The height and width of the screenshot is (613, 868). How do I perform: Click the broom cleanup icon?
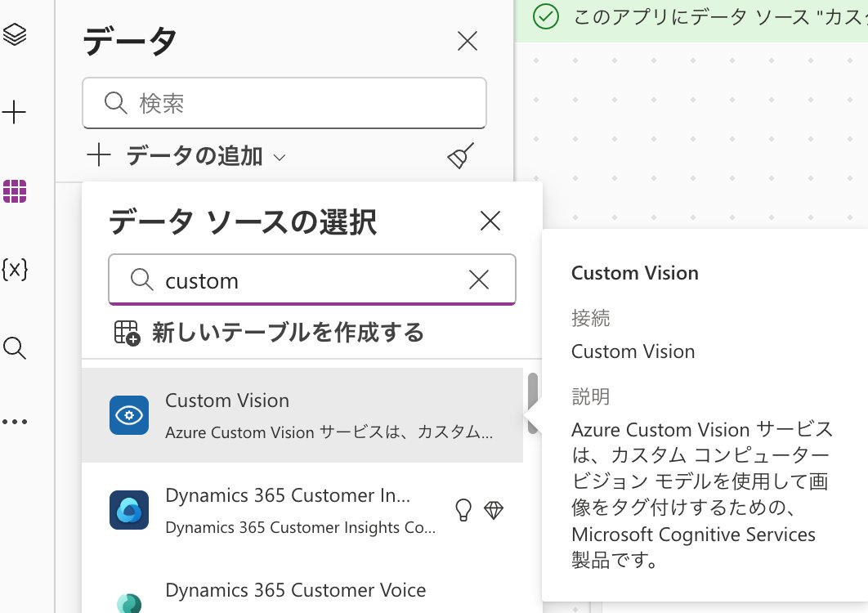[x=461, y=155]
